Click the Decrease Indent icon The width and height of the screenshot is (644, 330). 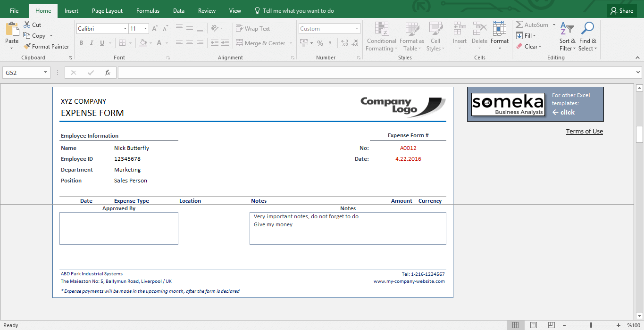[215, 43]
